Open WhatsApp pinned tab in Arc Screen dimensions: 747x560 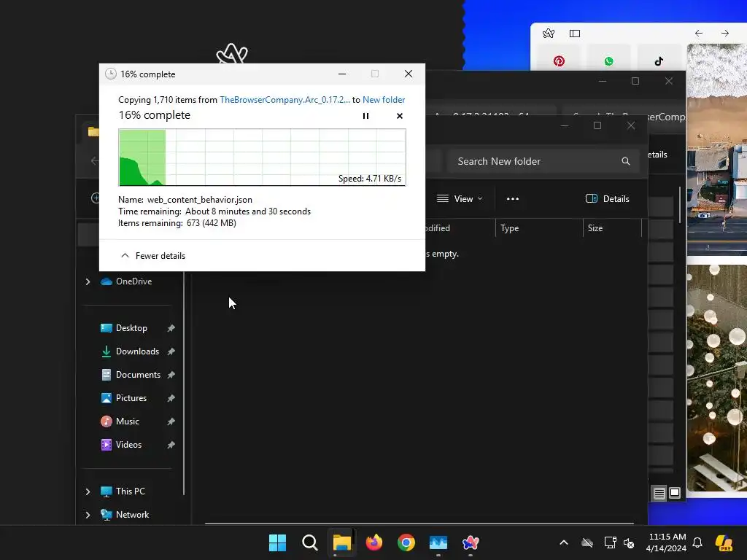click(x=609, y=61)
